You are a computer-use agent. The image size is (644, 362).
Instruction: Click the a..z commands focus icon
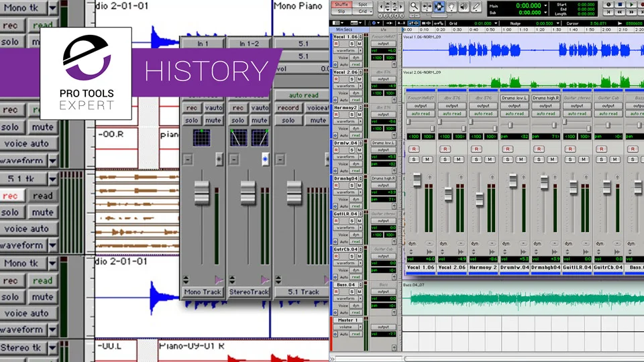[x=401, y=23]
